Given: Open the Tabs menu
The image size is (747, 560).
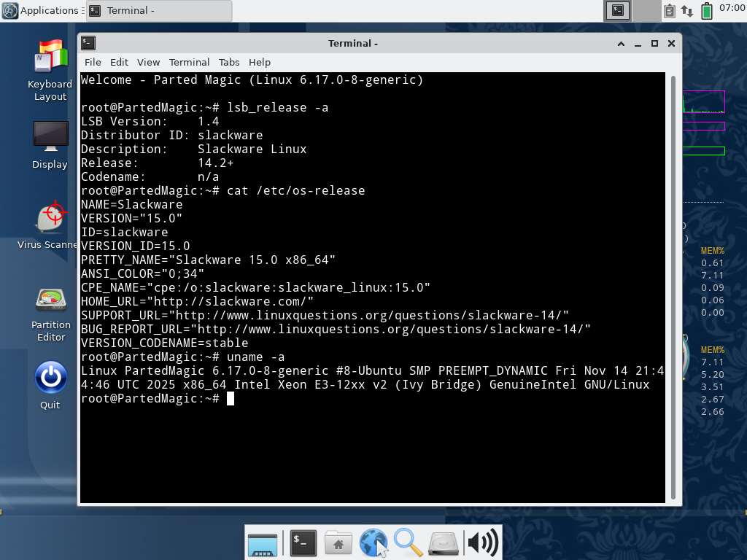Looking at the screenshot, I should coord(229,62).
